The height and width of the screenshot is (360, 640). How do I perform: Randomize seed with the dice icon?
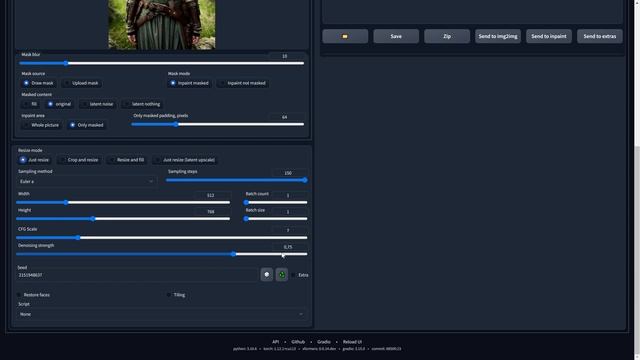(x=267, y=275)
